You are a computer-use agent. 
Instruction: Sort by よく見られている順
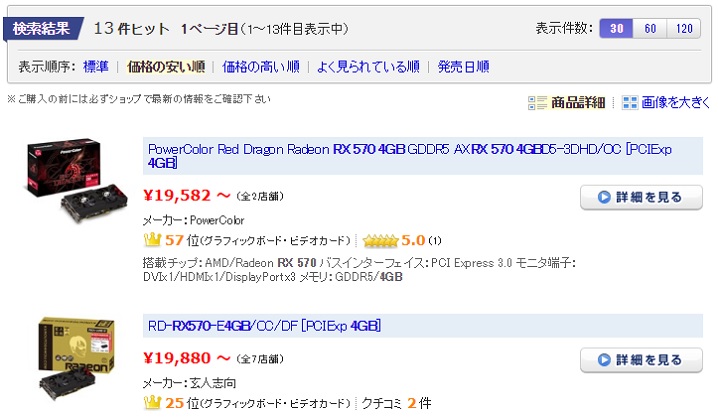[368, 67]
